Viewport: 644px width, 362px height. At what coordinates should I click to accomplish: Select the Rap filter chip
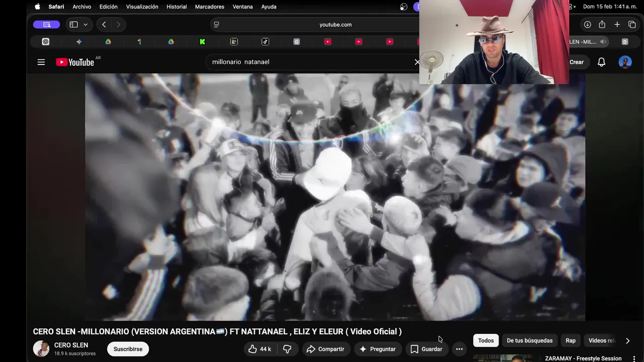tap(571, 340)
